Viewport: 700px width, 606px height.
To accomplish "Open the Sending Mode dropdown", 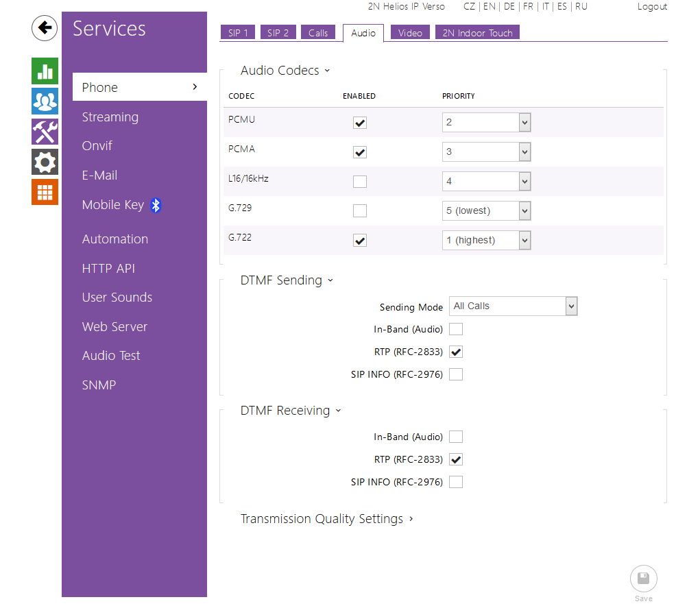I will point(513,306).
